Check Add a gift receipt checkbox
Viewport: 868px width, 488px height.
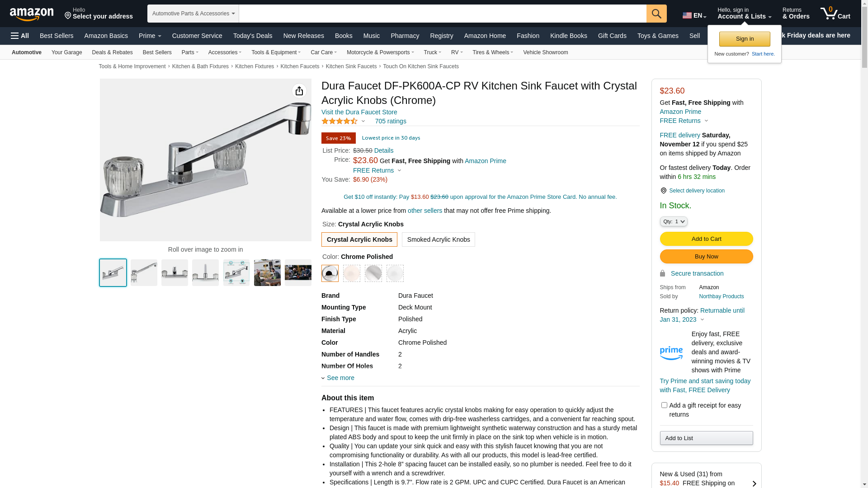point(664,405)
